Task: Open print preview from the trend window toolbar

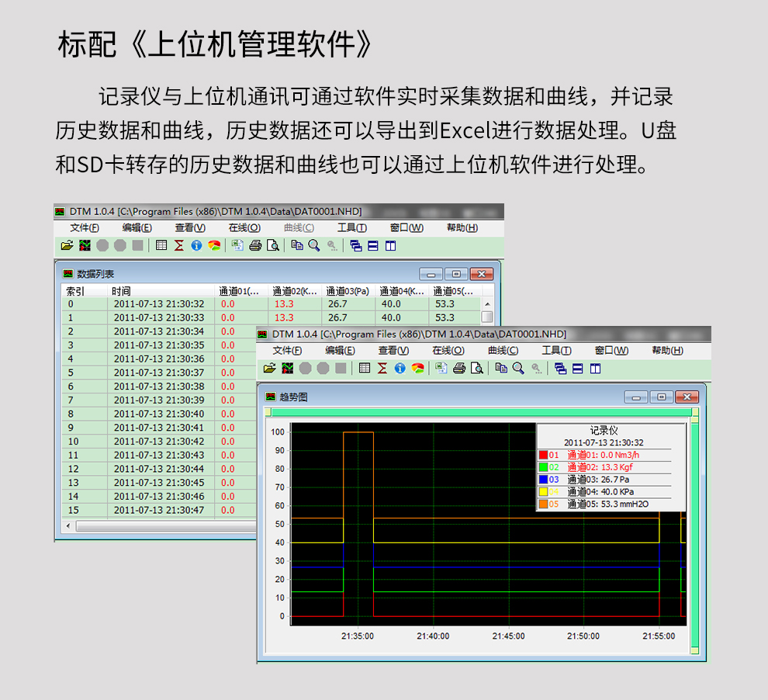Action: click(x=479, y=368)
